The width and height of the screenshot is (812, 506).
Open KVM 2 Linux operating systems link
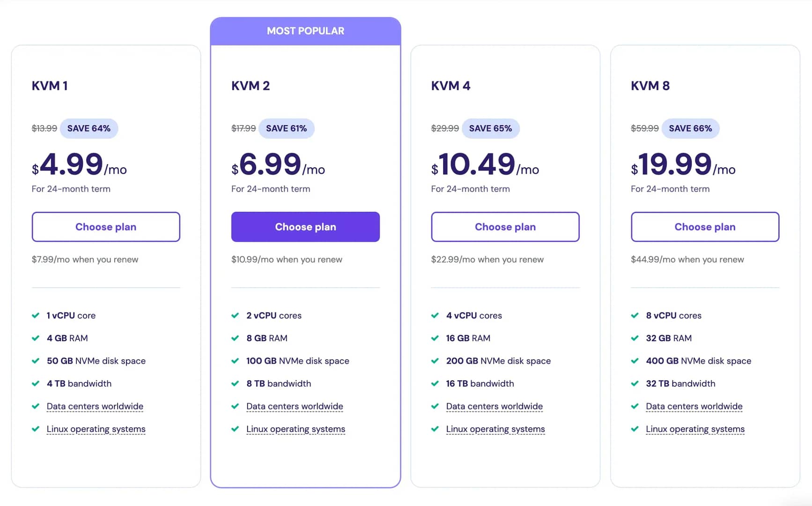click(295, 429)
